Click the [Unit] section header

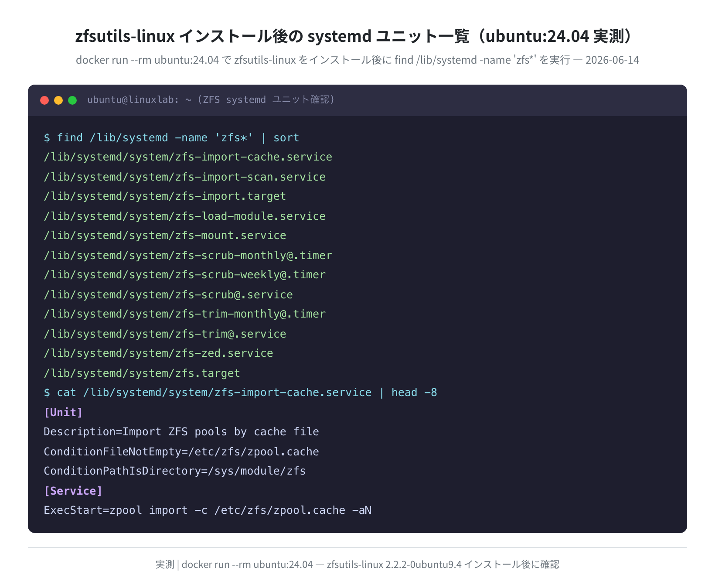point(63,413)
